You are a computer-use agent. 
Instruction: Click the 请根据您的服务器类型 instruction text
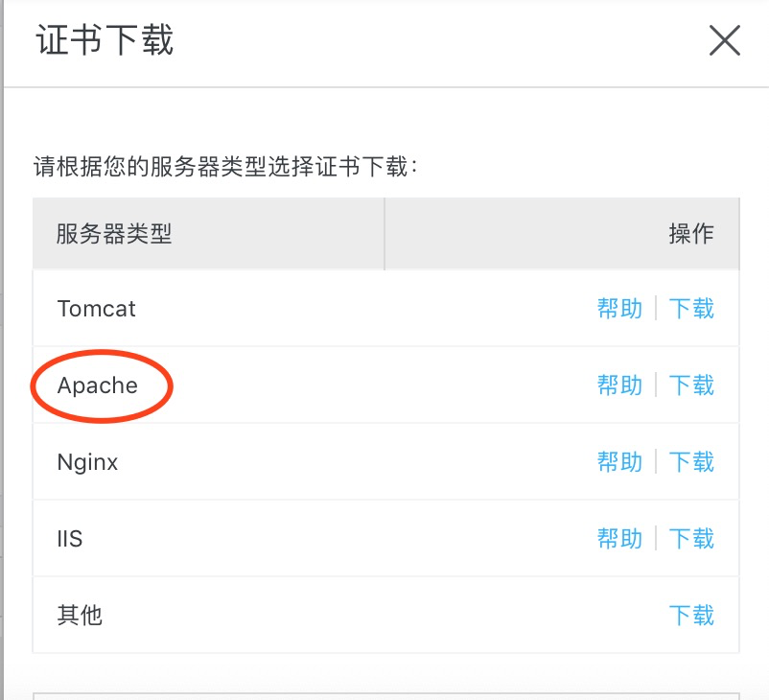[228, 166]
